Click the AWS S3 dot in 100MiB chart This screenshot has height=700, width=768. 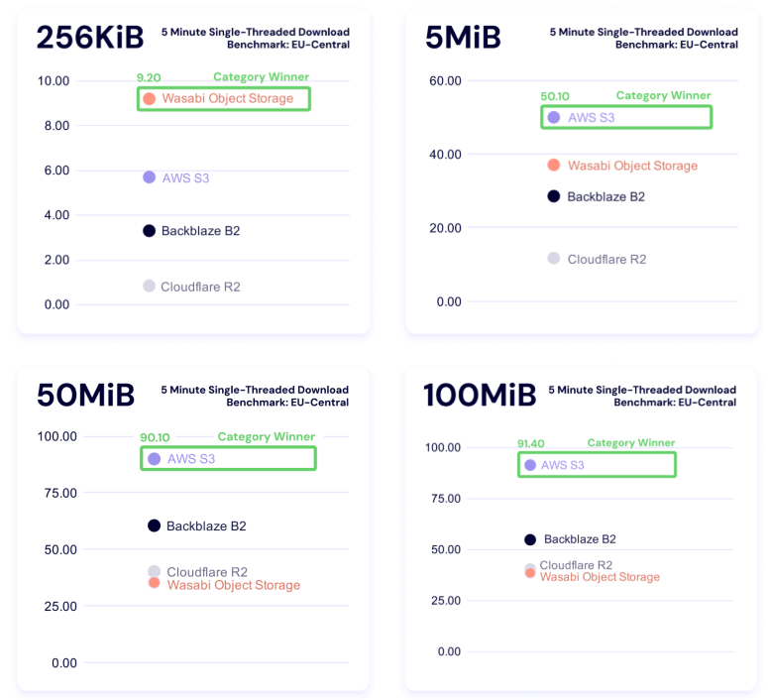[x=530, y=465]
